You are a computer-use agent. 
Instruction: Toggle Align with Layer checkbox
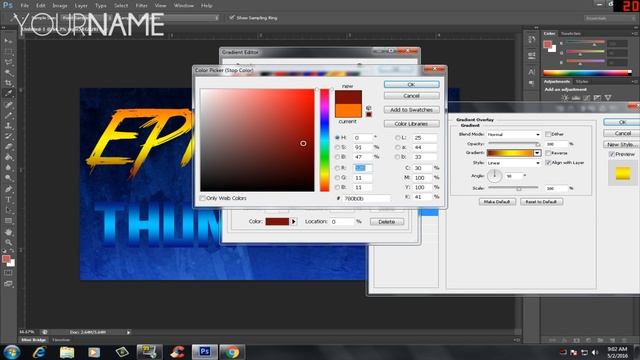click(x=548, y=162)
